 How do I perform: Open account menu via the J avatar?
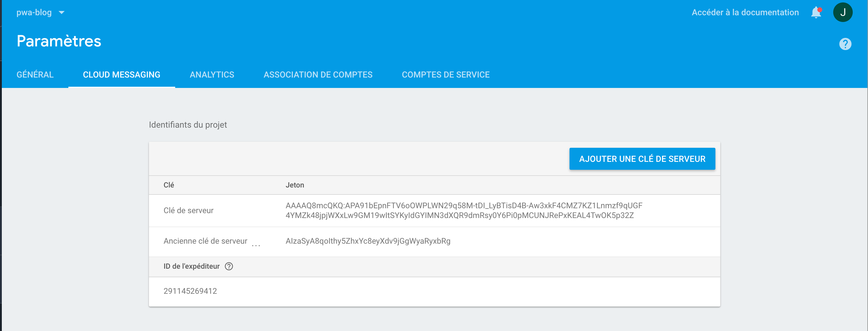coord(843,12)
